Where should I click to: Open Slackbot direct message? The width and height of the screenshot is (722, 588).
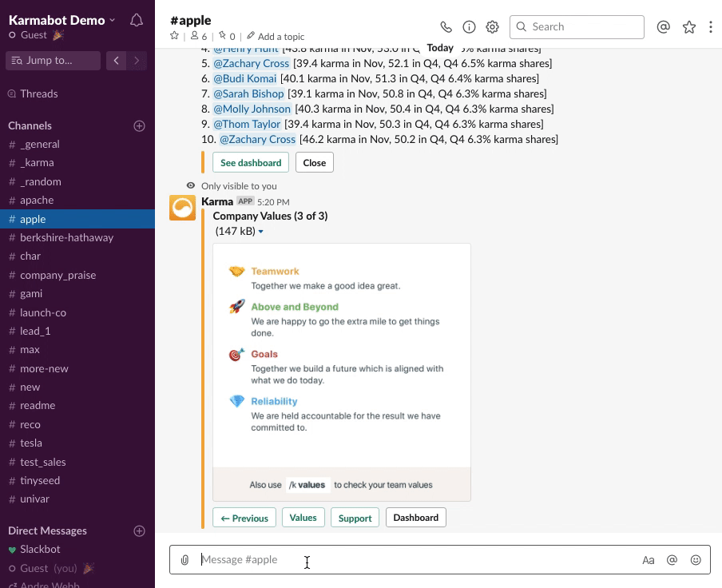(x=77, y=550)
